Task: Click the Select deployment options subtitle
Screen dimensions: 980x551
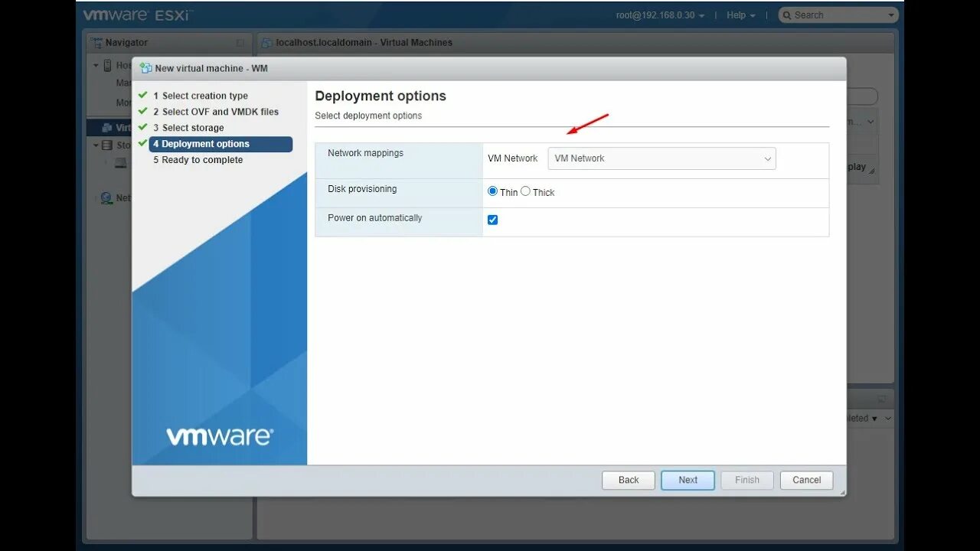Action: [x=368, y=116]
